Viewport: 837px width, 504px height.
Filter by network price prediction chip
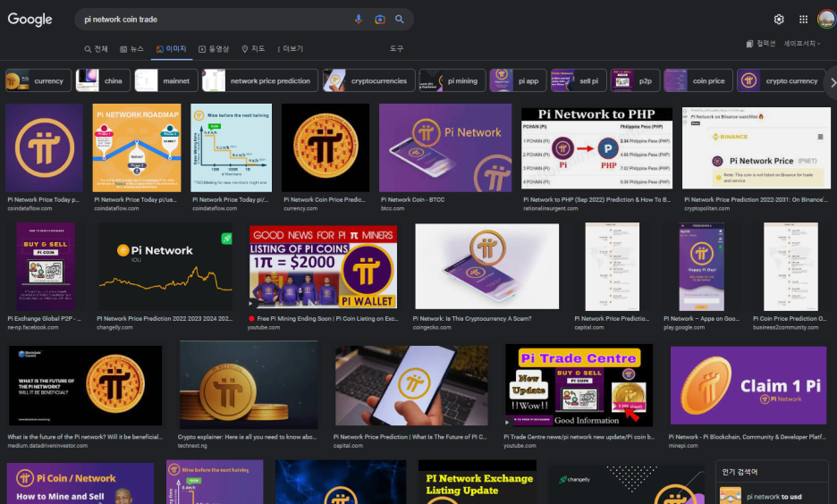click(260, 80)
